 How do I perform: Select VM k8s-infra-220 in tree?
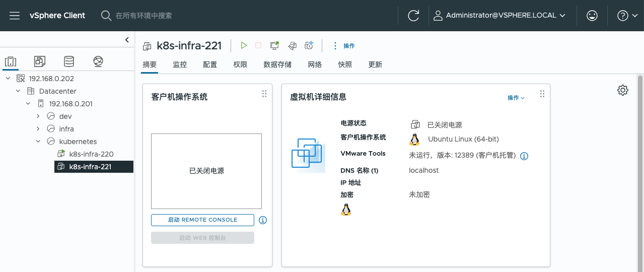91,154
